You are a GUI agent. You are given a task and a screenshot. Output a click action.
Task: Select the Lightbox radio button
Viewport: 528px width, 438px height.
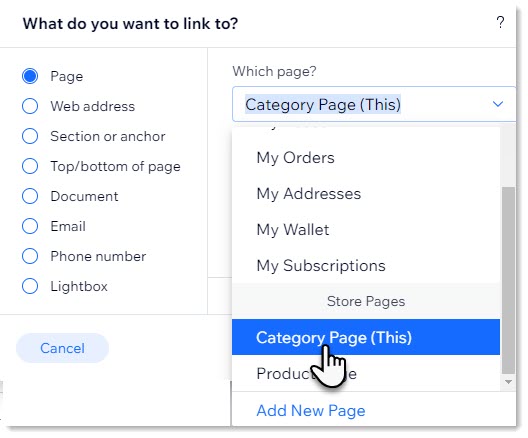click(x=30, y=286)
